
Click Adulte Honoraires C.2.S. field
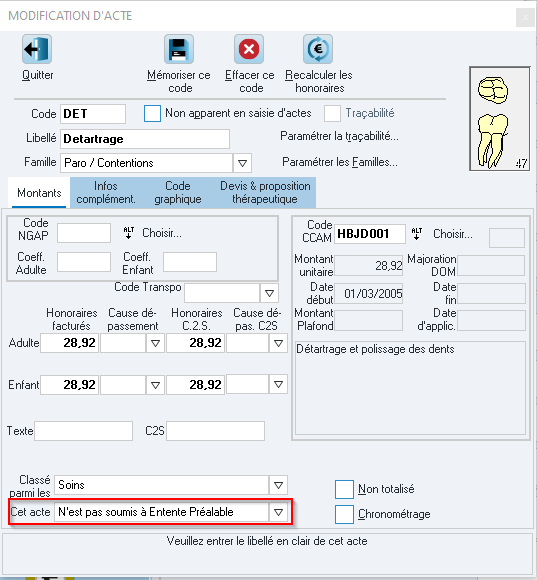[196, 343]
